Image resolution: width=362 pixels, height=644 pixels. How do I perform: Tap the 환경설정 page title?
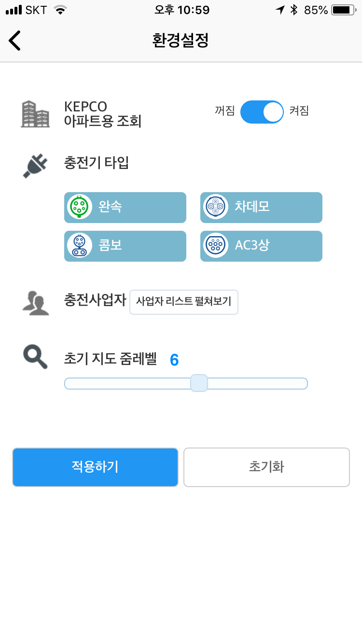(x=181, y=41)
